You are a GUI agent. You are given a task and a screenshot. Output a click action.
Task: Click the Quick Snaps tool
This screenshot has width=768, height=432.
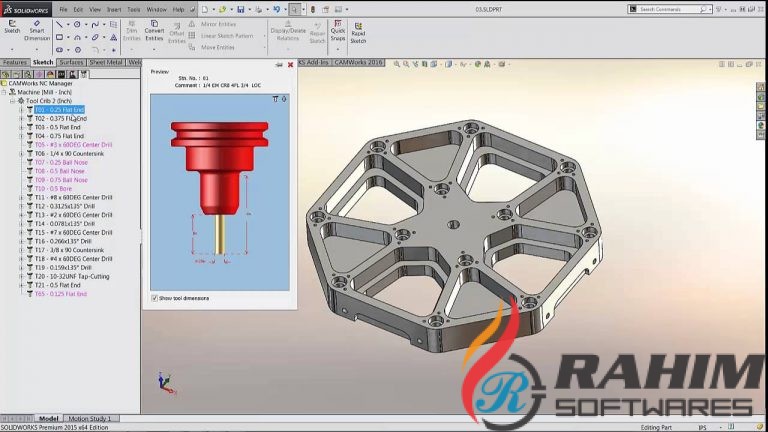(337, 30)
